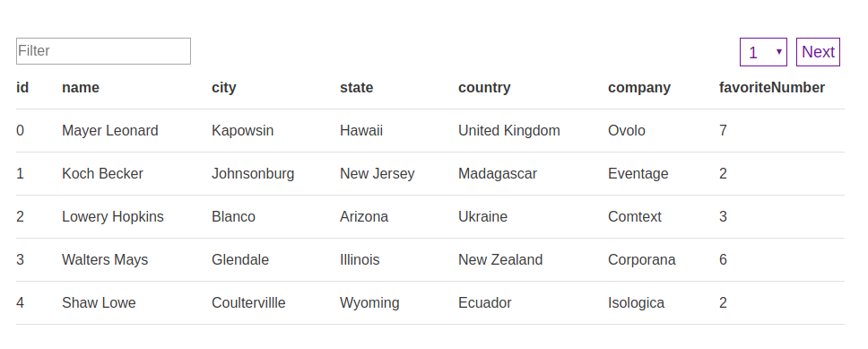
Task: Sort by the id column header
Action: pyautogui.click(x=22, y=88)
